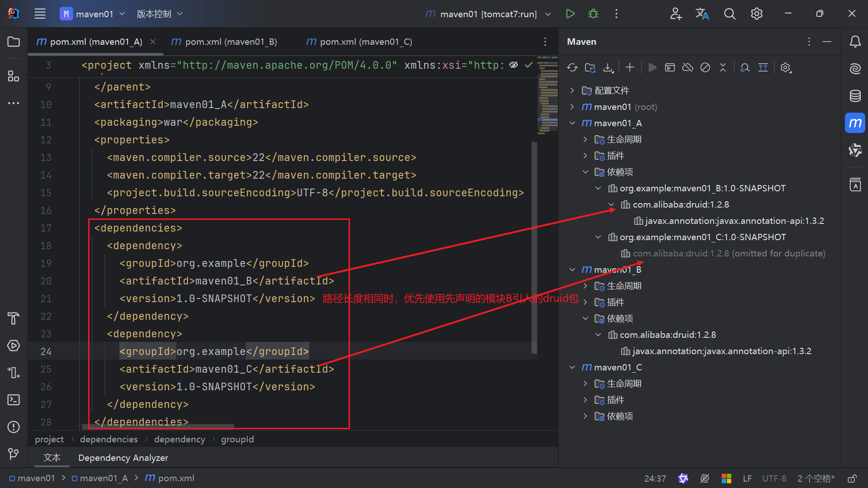The width and height of the screenshot is (868, 488).
Task: Expand the 配置文件 node
Action: pos(572,90)
